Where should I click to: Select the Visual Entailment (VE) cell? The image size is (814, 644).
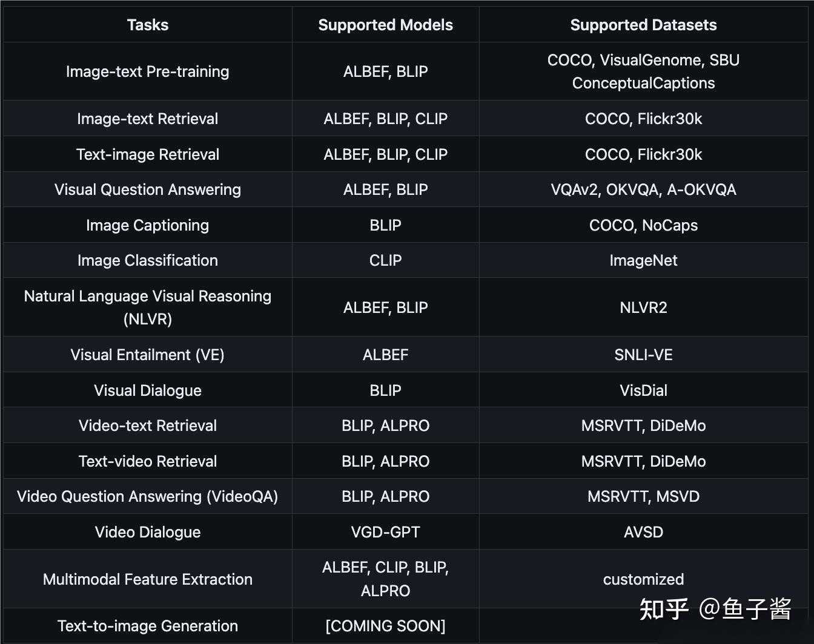148,355
